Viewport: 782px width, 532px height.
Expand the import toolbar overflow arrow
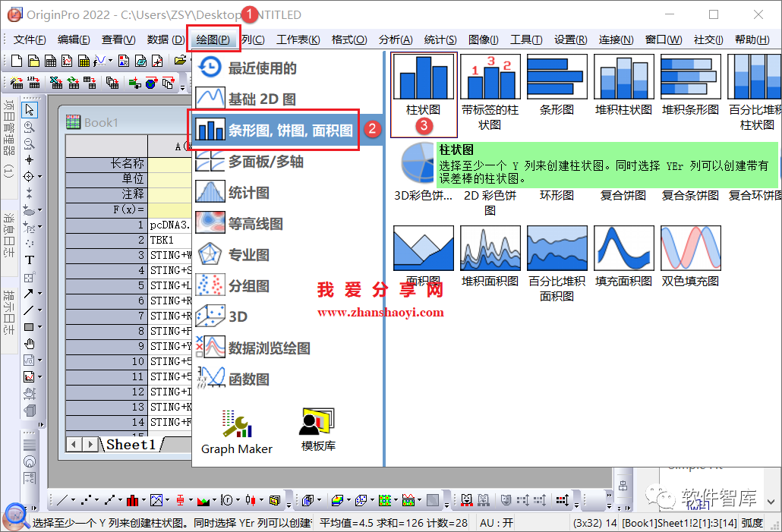coord(182,88)
